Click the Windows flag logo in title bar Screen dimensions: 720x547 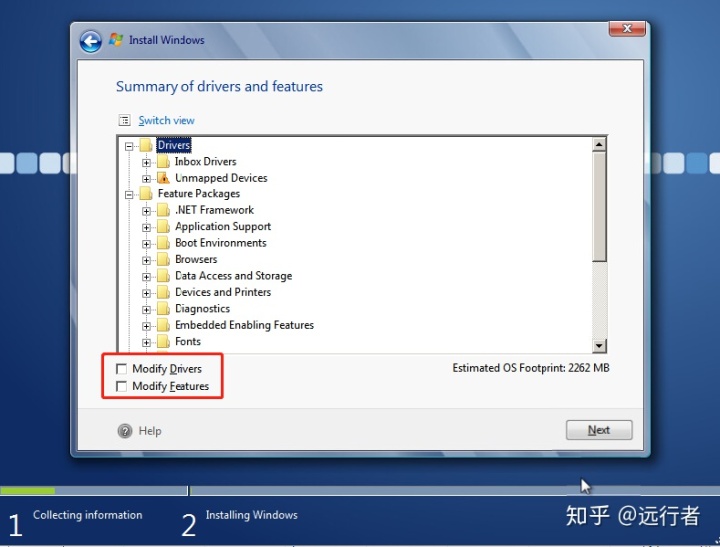116,40
